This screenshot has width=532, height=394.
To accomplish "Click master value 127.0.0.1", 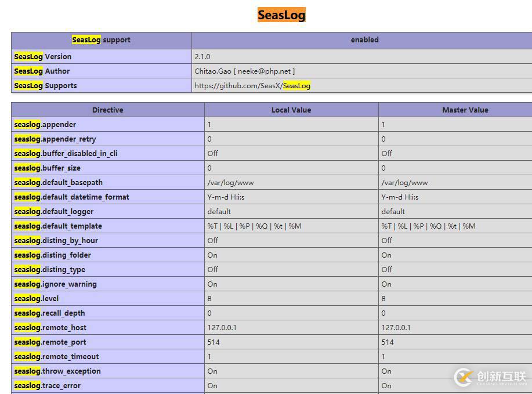I will [x=396, y=328].
